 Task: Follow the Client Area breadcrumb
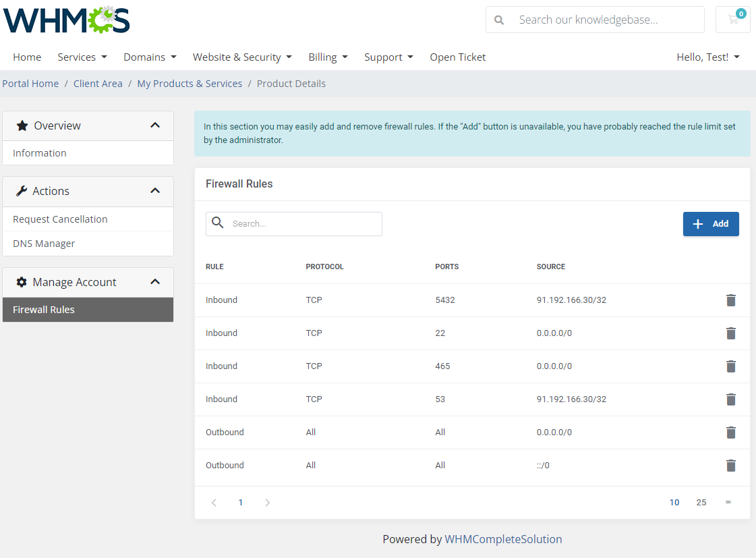[98, 84]
